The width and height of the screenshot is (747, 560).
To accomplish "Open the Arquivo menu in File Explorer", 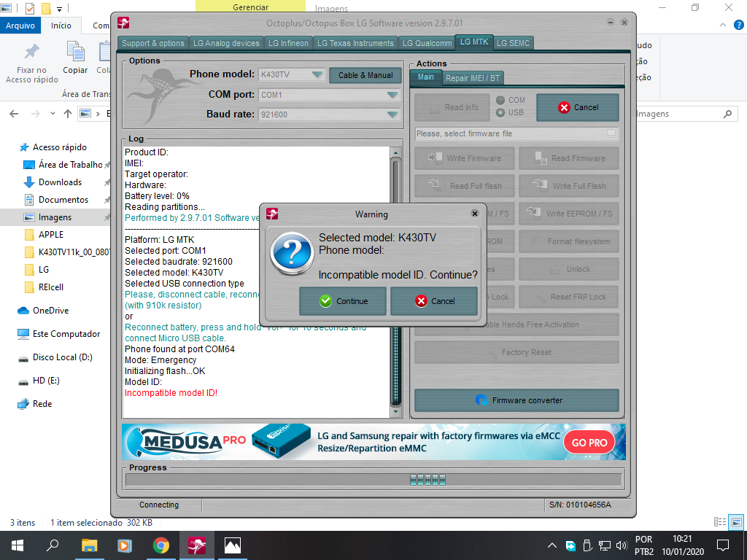I will click(20, 26).
